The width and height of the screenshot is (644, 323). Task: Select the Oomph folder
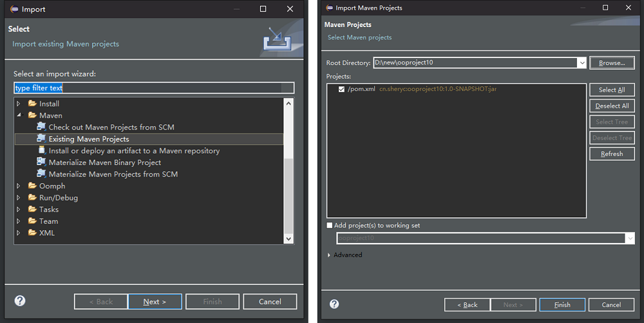coord(52,186)
